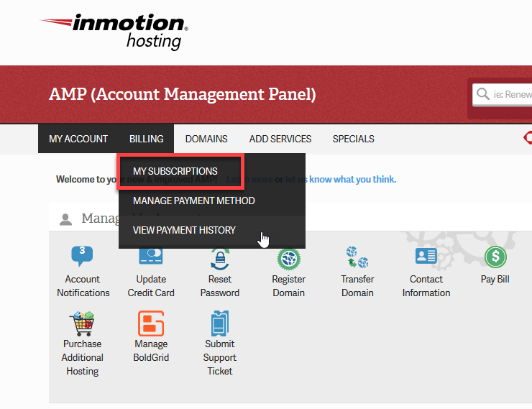Open the Reset Password padlock icon
The image size is (532, 409).
(x=220, y=259)
